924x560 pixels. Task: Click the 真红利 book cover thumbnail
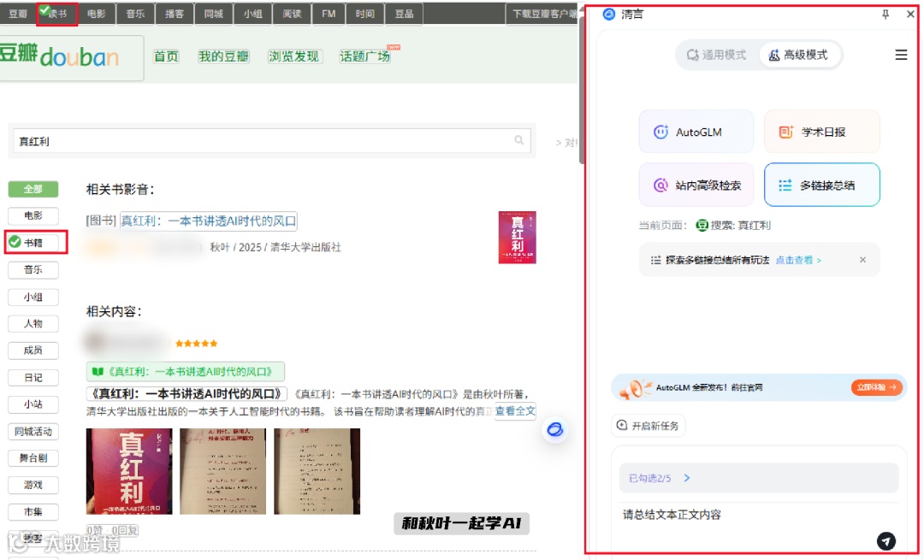point(517,238)
